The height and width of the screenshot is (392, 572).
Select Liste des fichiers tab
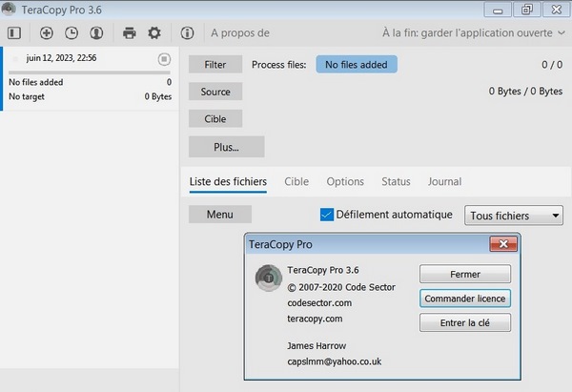point(228,182)
